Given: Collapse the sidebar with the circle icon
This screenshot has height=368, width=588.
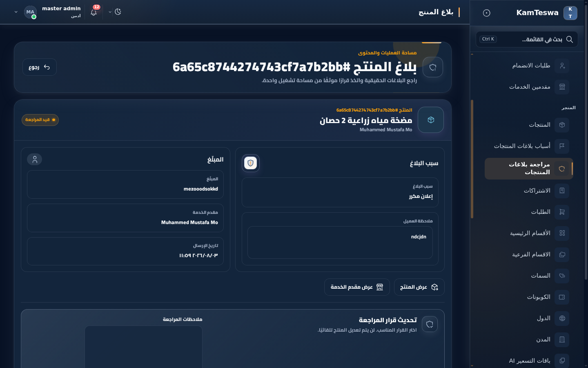Looking at the screenshot, I should [486, 13].
